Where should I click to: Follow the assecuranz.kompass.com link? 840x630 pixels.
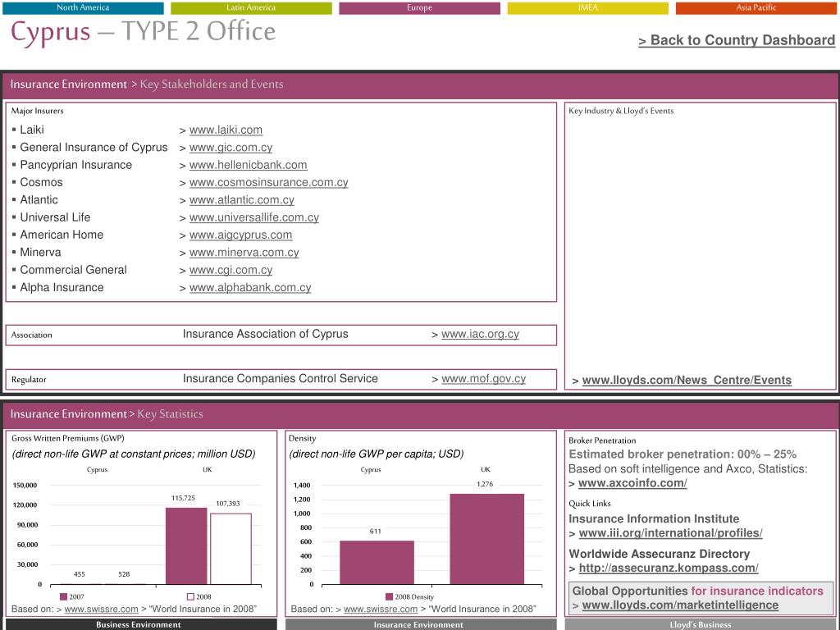click(669, 568)
